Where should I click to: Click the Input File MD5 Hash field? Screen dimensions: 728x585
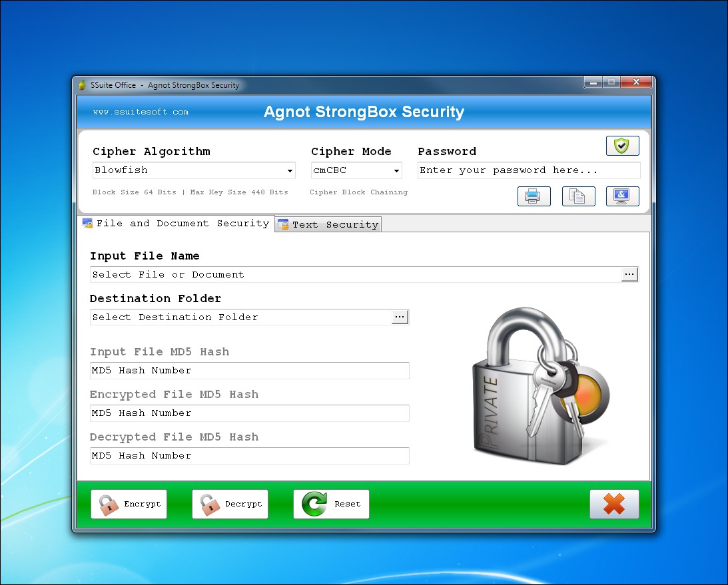250,371
